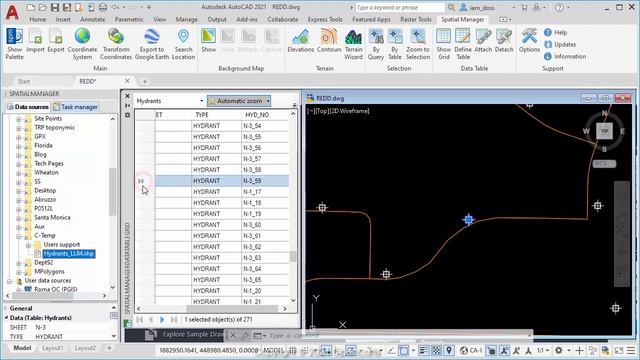Go to the last record in data grid
The width and height of the screenshot is (640, 360).
tap(174, 320)
